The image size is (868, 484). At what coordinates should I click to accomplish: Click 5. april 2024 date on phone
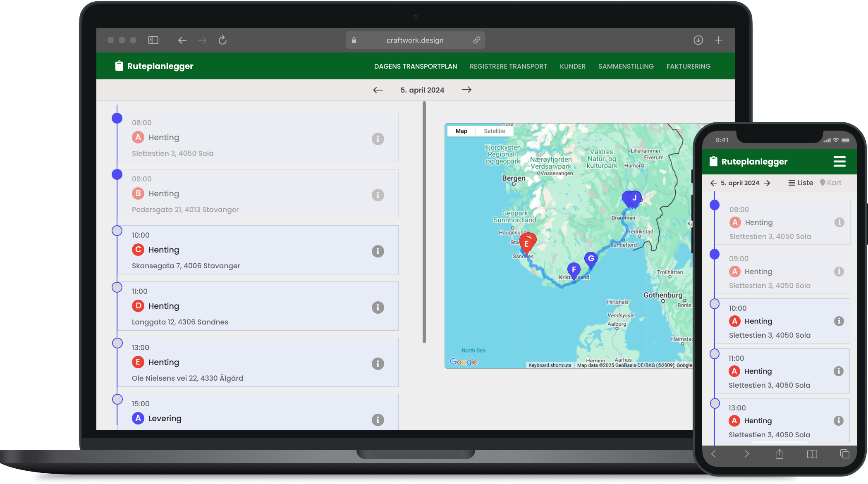(x=740, y=183)
